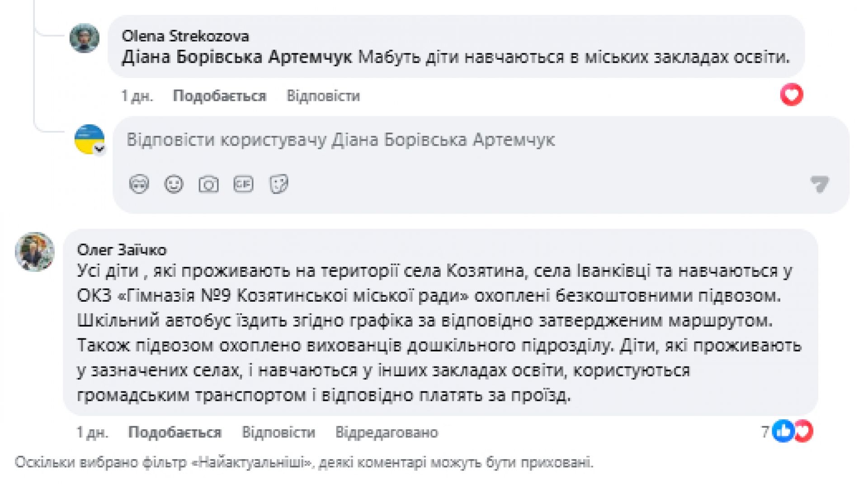Send reply with the arrow icon
Viewport: 868px width, 484px height.
(x=819, y=184)
